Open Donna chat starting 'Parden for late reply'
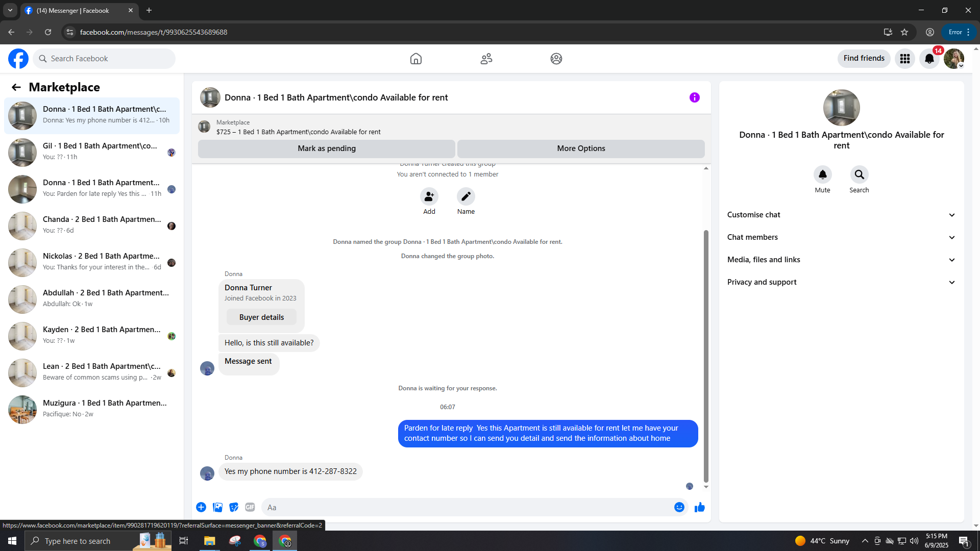Image resolution: width=980 pixels, height=551 pixels. pos(92,189)
